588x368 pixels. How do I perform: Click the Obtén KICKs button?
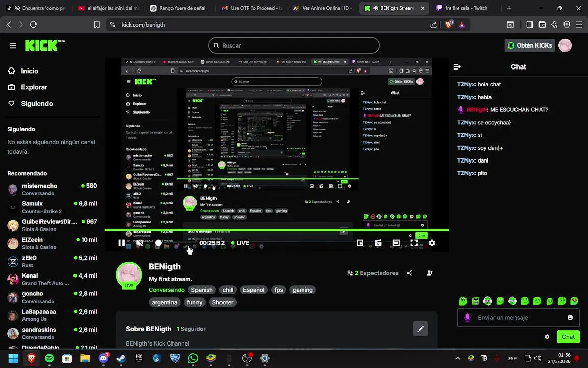pos(529,45)
